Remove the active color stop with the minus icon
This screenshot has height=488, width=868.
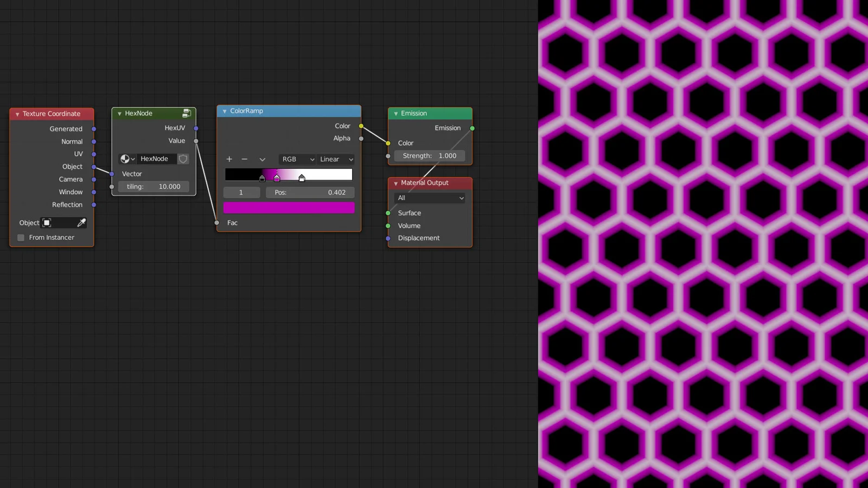pos(244,159)
